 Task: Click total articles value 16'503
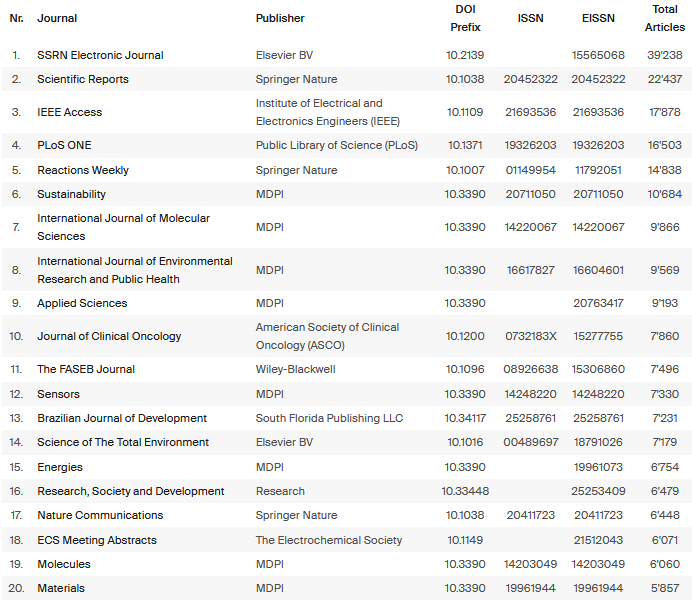[x=665, y=145]
